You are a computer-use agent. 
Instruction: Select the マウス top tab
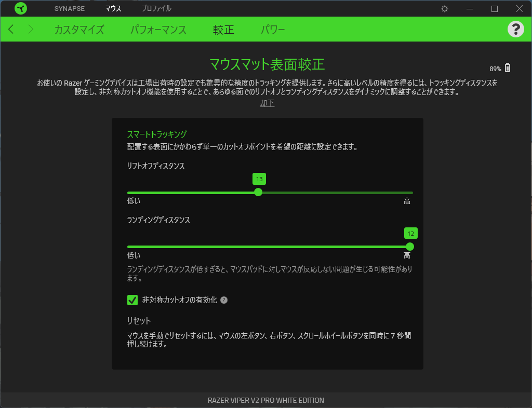point(113,9)
